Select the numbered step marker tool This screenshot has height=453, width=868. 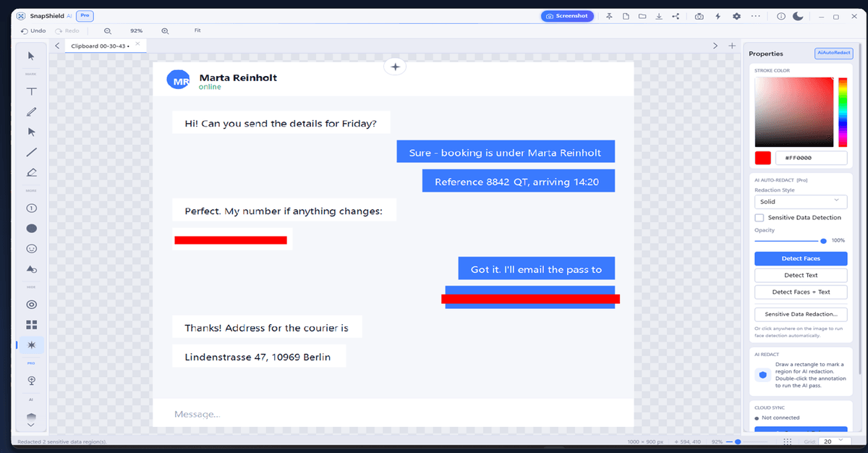point(31,208)
